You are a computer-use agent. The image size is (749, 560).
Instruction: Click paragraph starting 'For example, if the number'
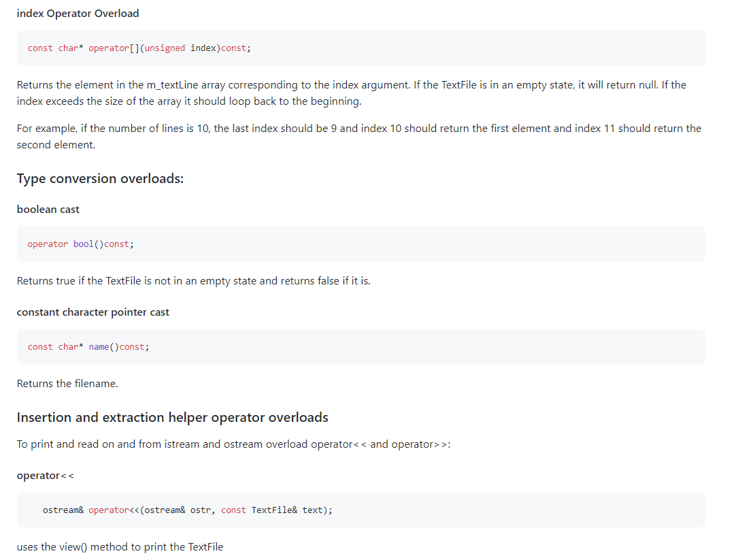[x=359, y=137]
